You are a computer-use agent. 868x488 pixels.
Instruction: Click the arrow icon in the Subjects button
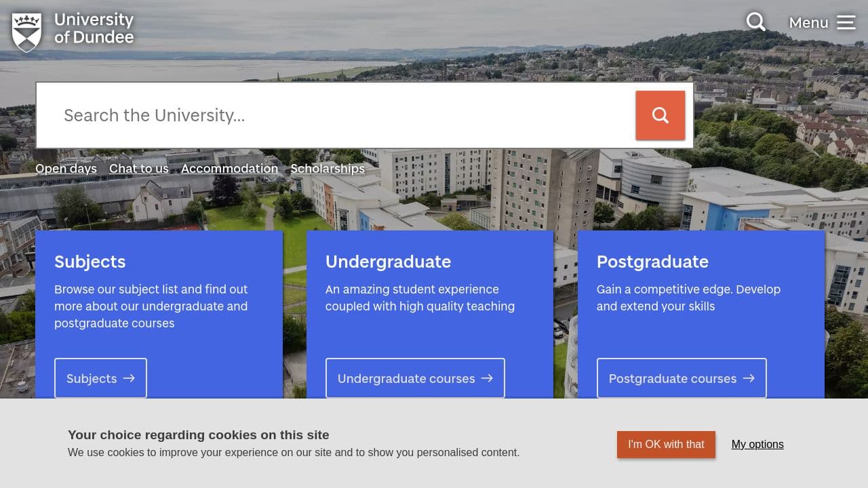coord(129,378)
